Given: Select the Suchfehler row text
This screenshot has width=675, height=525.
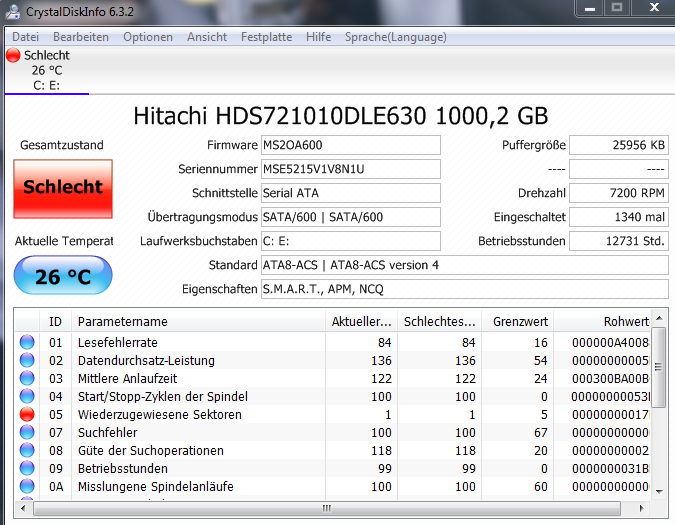Looking at the screenshot, I should coord(108,432).
